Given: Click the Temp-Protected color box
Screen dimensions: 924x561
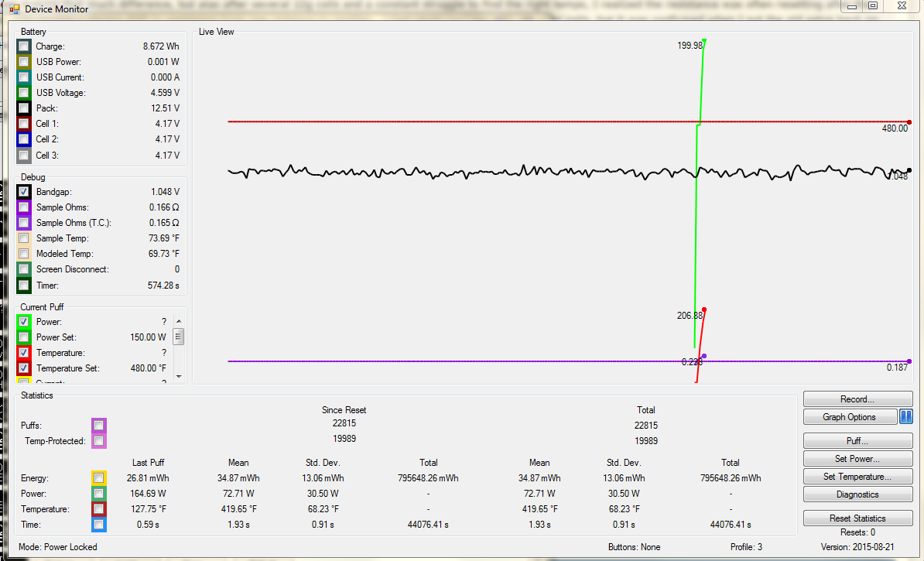Looking at the screenshot, I should [x=98, y=441].
